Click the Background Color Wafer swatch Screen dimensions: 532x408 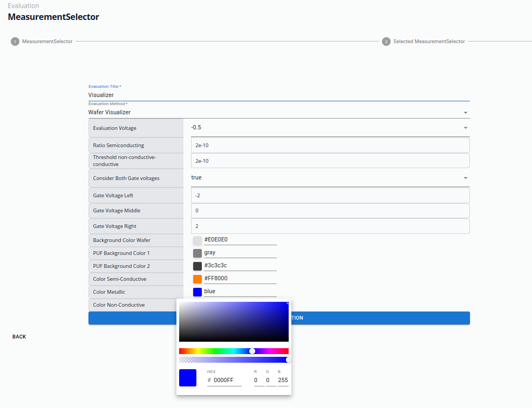[197, 240]
